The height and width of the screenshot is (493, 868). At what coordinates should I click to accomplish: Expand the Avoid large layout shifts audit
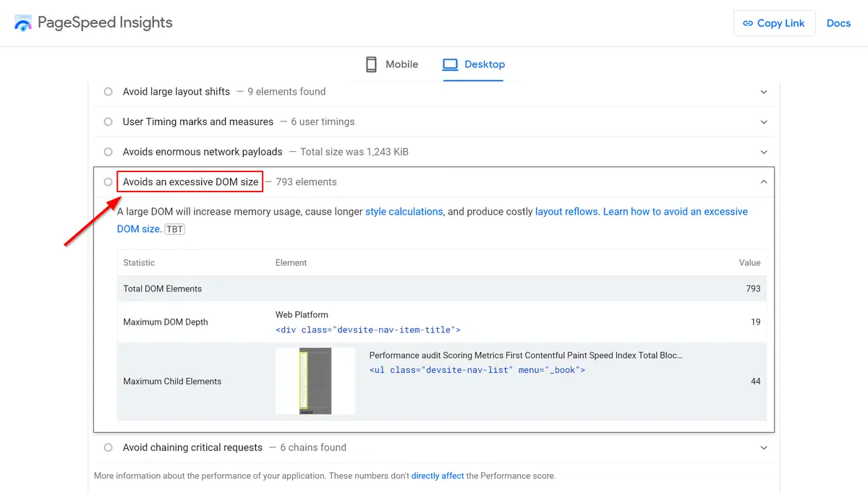pos(764,92)
